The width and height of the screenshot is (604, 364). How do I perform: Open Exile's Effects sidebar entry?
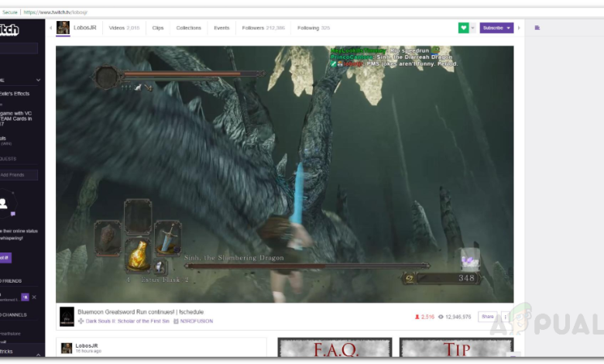(x=15, y=94)
